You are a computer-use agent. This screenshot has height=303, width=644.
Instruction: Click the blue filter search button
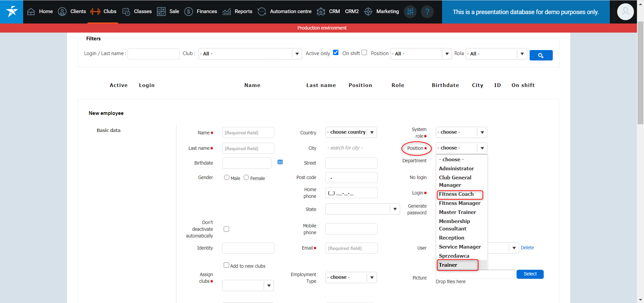(x=541, y=55)
